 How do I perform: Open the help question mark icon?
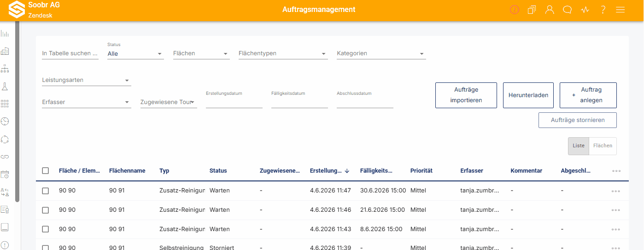point(603,10)
